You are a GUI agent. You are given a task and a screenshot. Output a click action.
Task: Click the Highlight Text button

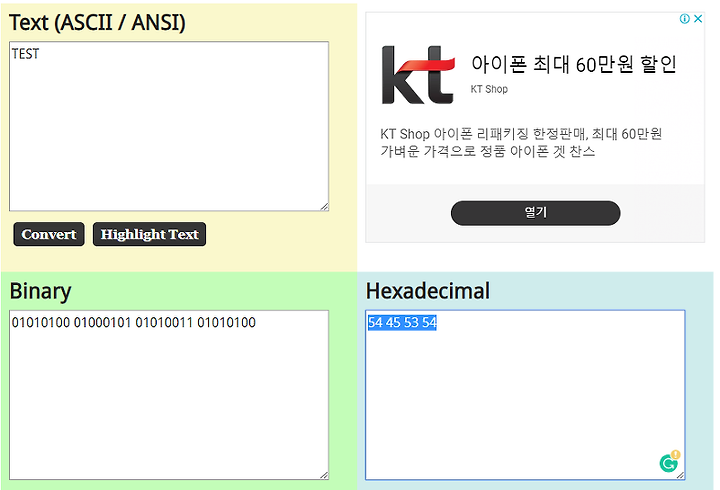pos(149,234)
